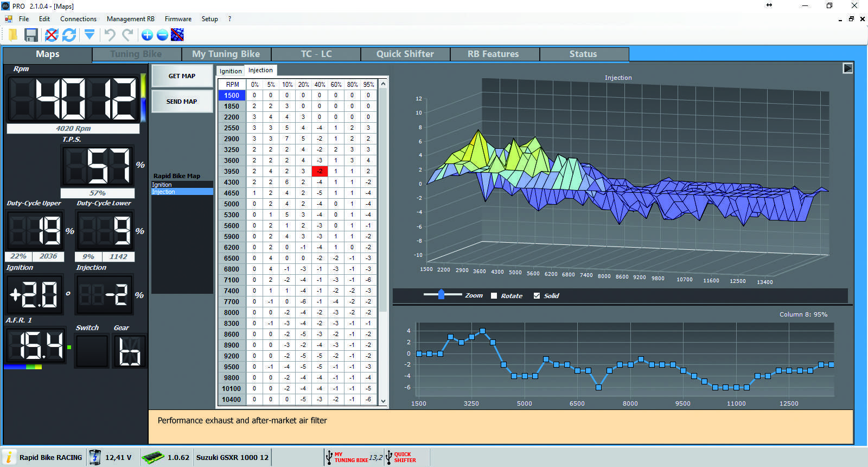
Task: Click the Zoom slider handle
Action: (441, 294)
